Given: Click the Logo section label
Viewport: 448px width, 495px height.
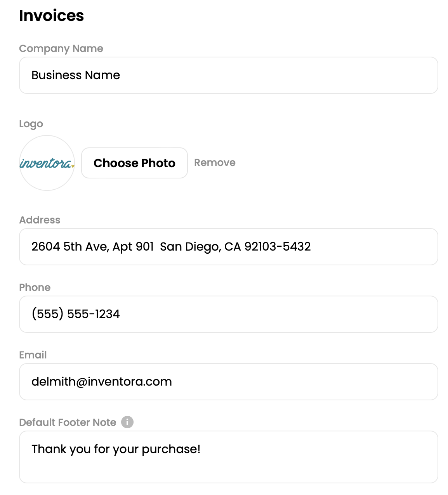Looking at the screenshot, I should [31, 124].
